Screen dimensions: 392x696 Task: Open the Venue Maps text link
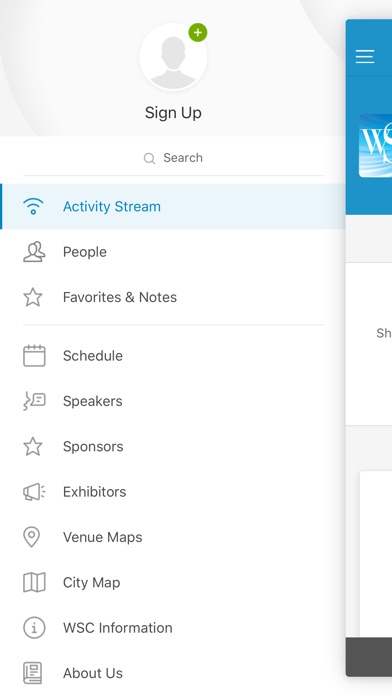pyautogui.click(x=103, y=537)
